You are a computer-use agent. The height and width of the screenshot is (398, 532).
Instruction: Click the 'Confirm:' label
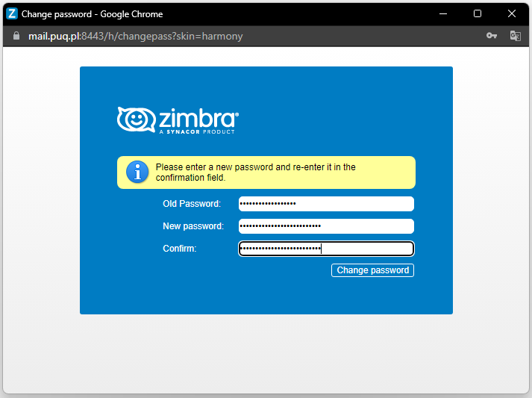click(180, 249)
